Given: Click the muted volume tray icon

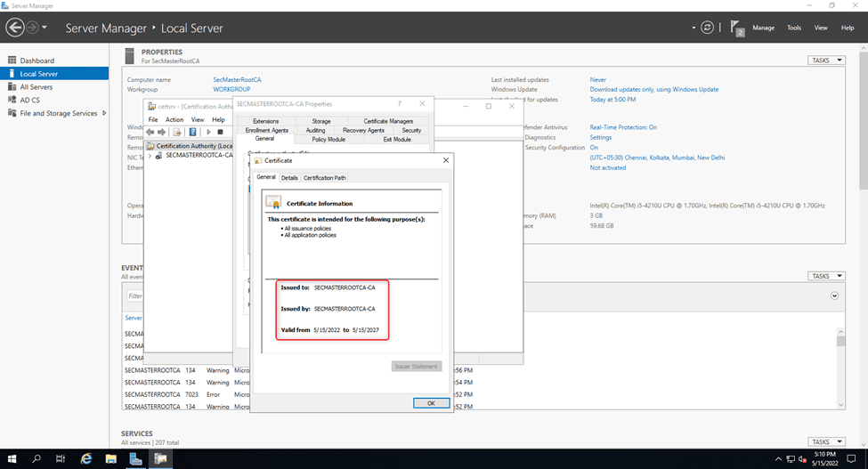Looking at the screenshot, I should (803, 459).
